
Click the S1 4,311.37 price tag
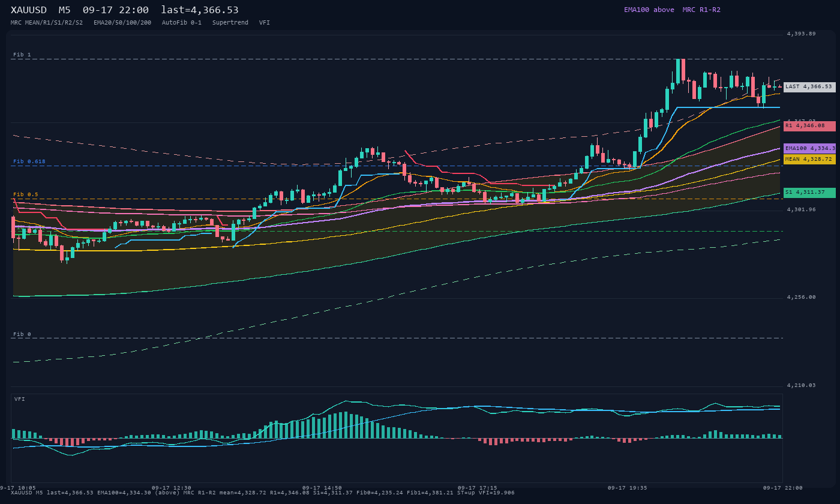809,193
